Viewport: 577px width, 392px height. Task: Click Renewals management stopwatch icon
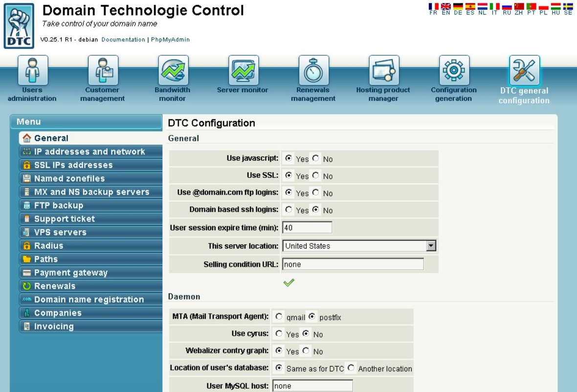pos(313,70)
